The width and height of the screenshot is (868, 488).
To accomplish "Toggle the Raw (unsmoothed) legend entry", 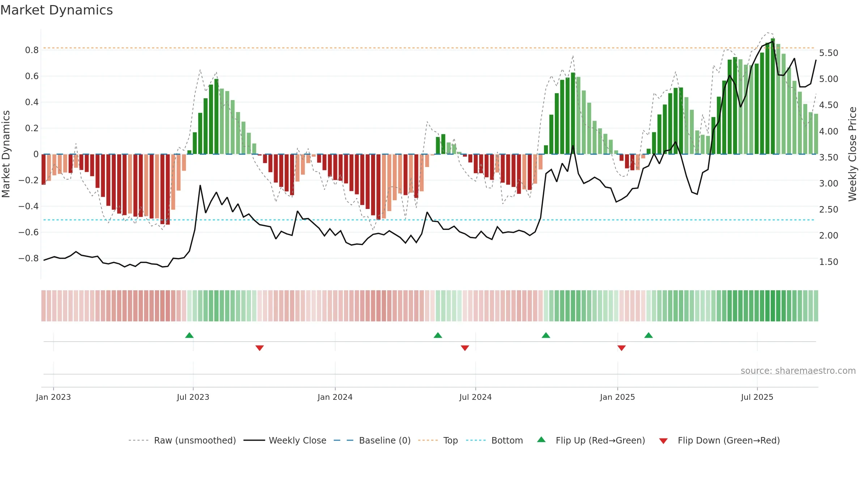I will pos(182,440).
